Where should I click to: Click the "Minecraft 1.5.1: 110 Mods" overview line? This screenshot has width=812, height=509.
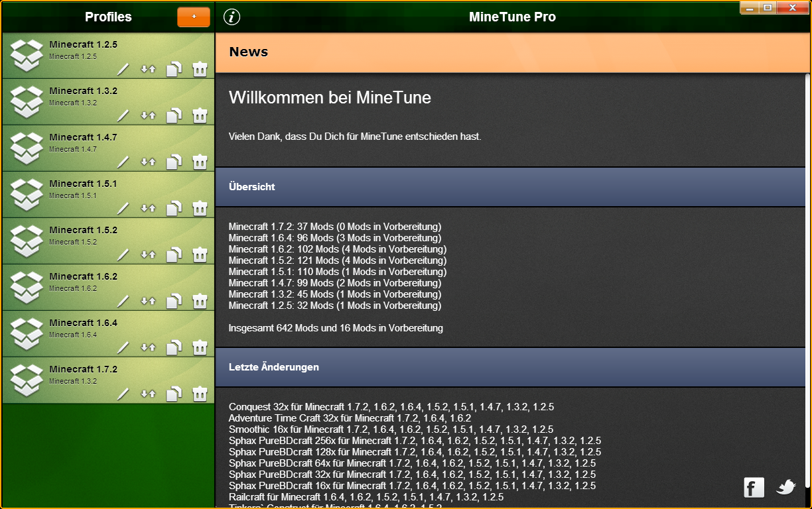click(x=338, y=272)
